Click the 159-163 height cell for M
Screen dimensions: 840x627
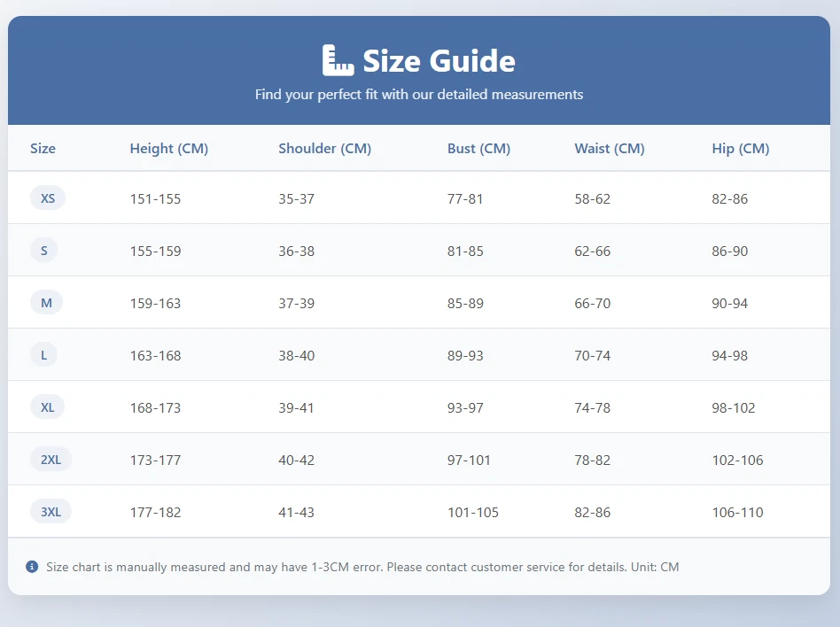155,304
